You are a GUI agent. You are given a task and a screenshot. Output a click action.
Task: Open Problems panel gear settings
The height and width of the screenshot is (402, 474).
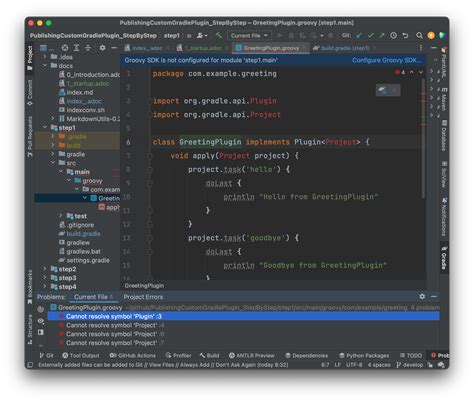coord(422,296)
